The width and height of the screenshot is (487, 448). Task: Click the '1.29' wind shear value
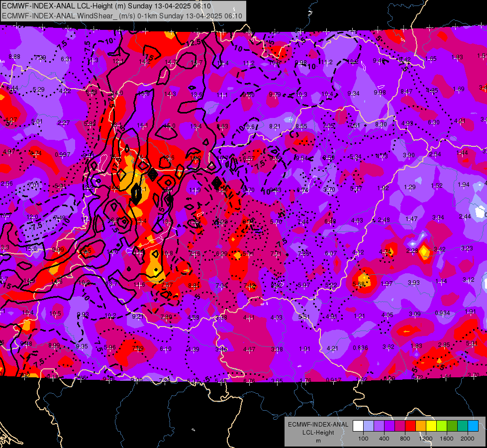click(410, 187)
